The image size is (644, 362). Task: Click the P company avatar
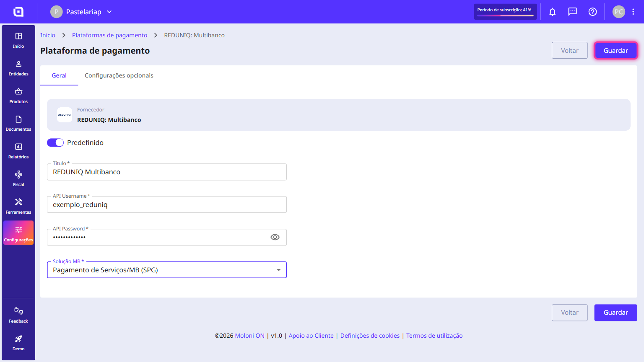[x=57, y=12]
